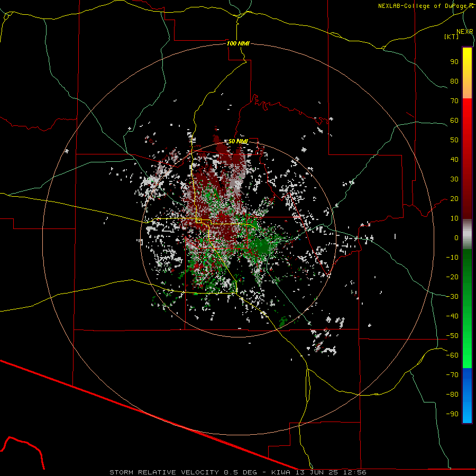Screen dimensions: 476x476
Task: Click the '100 NMI' range ring label
Action: pos(239,43)
